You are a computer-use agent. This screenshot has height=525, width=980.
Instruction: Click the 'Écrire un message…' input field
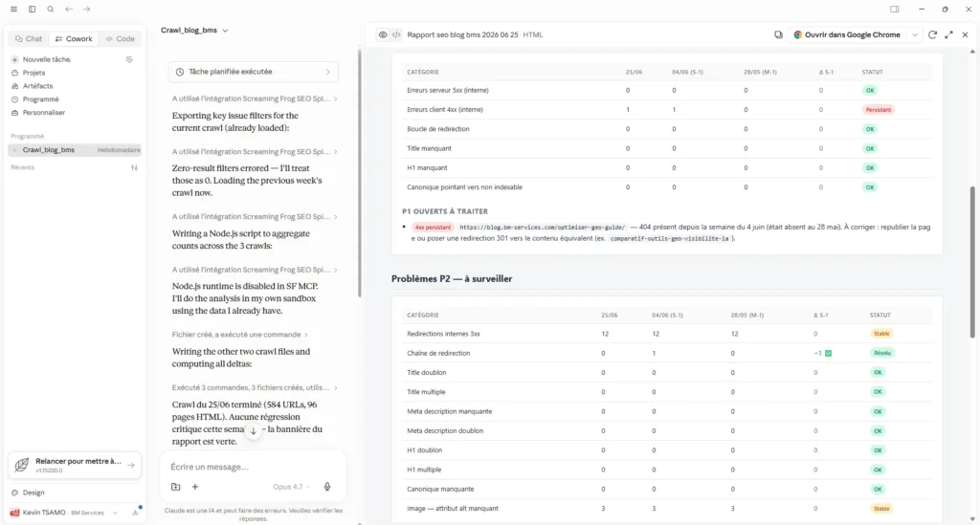253,467
